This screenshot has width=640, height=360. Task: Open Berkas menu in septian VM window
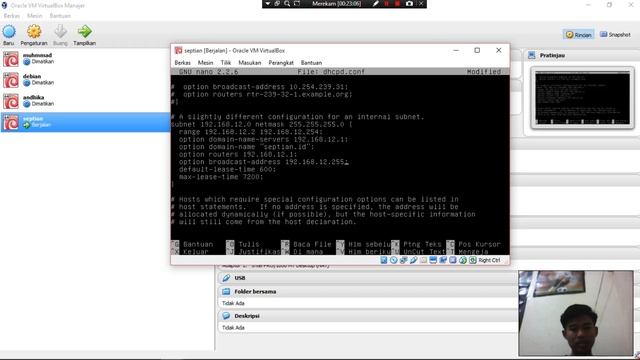coord(182,62)
